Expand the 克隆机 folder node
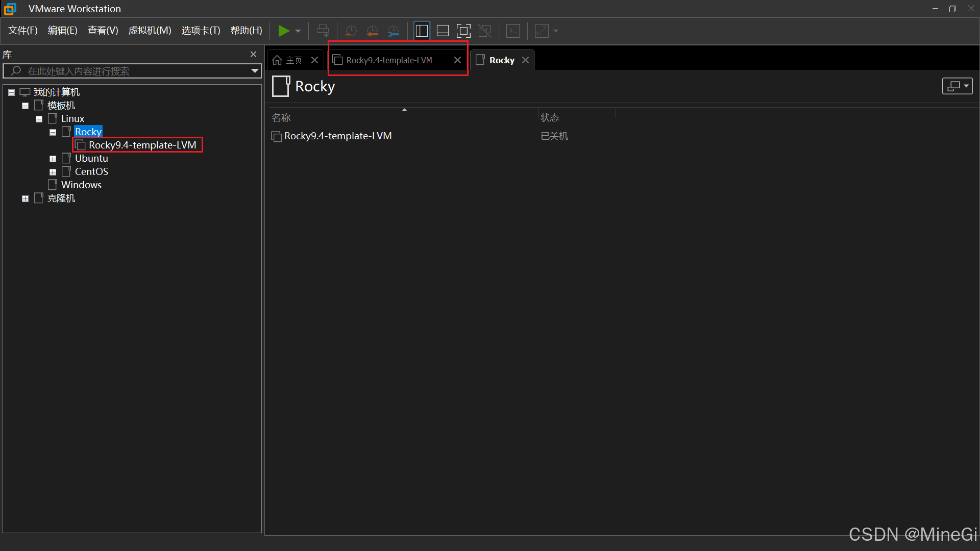980x551 pixels. click(x=25, y=199)
